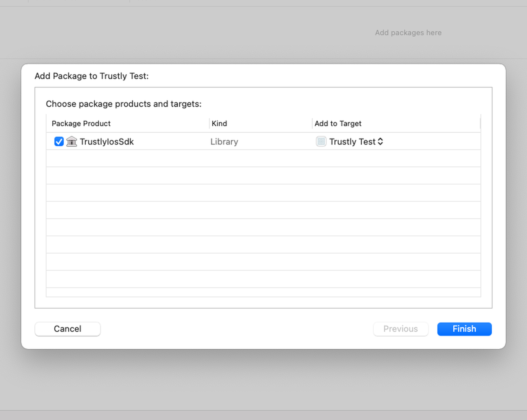Click the Cancel button
This screenshot has height=420, width=527.
click(68, 329)
